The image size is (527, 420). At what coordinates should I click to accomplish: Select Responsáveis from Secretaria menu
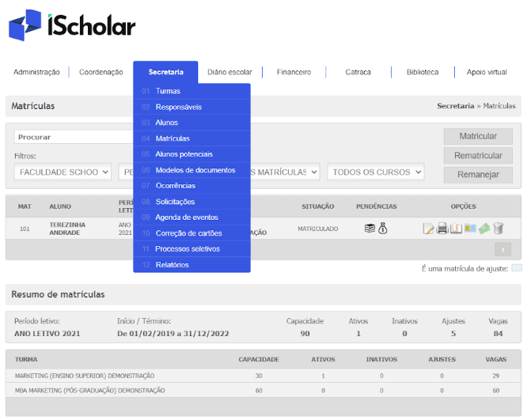192,107
